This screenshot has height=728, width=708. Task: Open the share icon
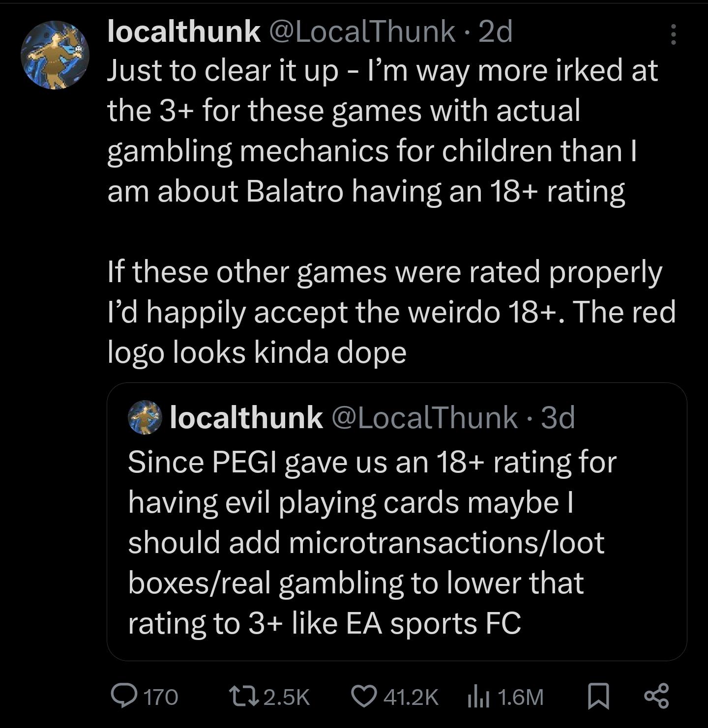tap(656, 696)
